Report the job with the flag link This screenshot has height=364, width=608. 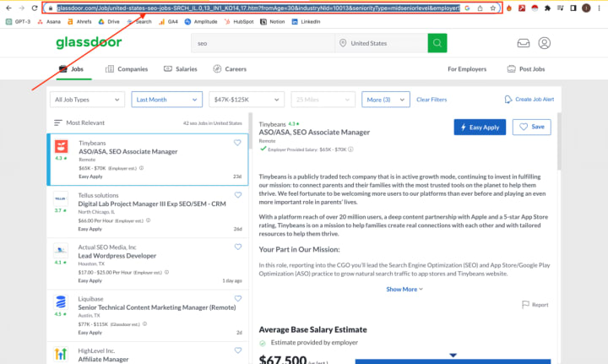[535, 305]
